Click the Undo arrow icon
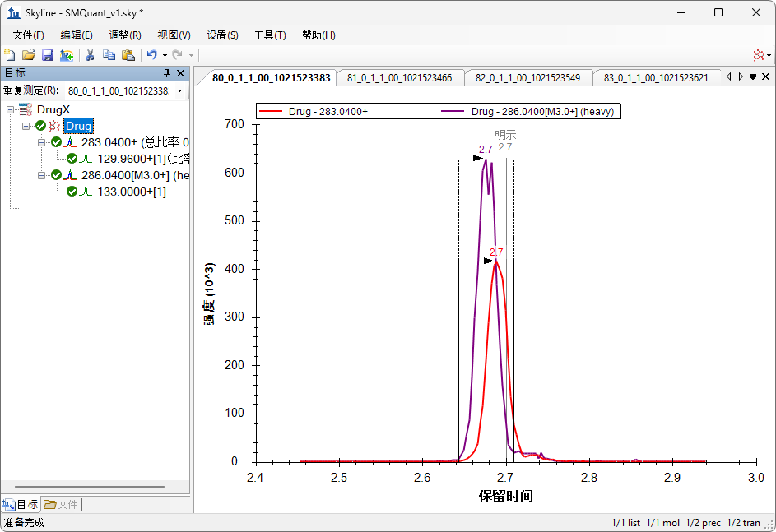The width and height of the screenshot is (776, 532). tap(151, 55)
